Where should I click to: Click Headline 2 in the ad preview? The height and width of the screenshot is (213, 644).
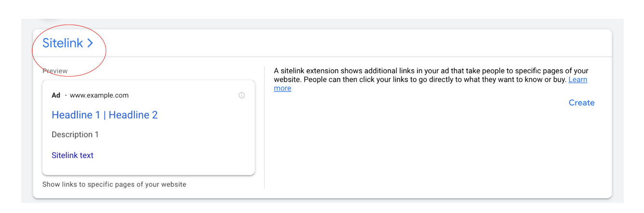[x=133, y=115]
